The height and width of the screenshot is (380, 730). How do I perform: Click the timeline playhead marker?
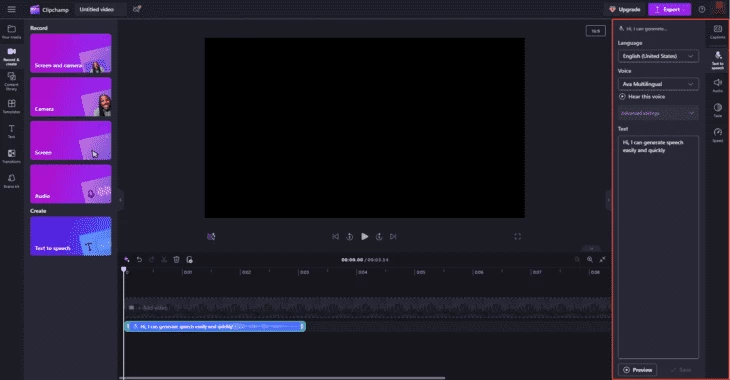point(123,269)
